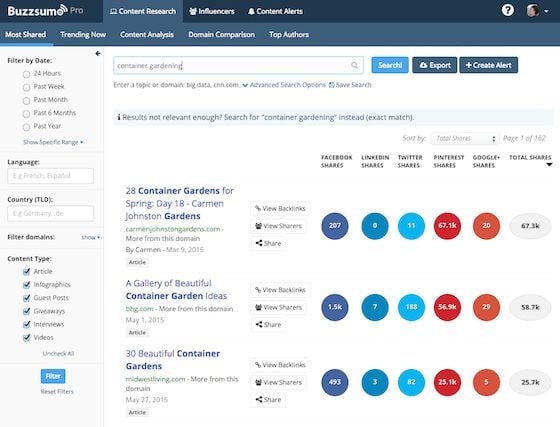The image size is (560, 427).
Task: Click the total shares bubble showing 25.7k
Action: [x=530, y=382]
